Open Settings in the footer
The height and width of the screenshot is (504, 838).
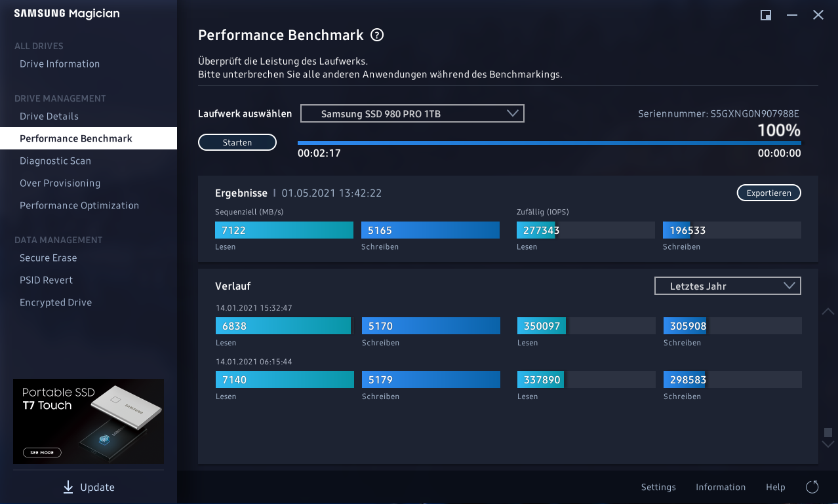tap(658, 487)
